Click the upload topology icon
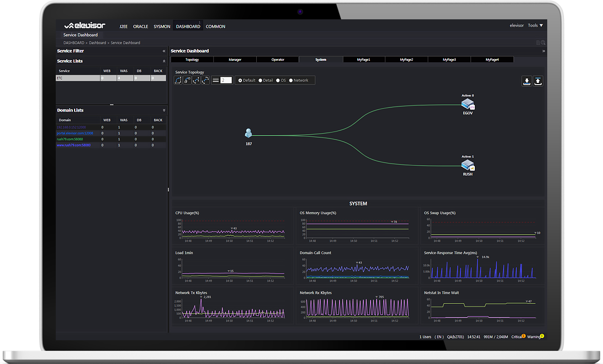Image resolution: width=603 pixels, height=364 pixels. 538,81
